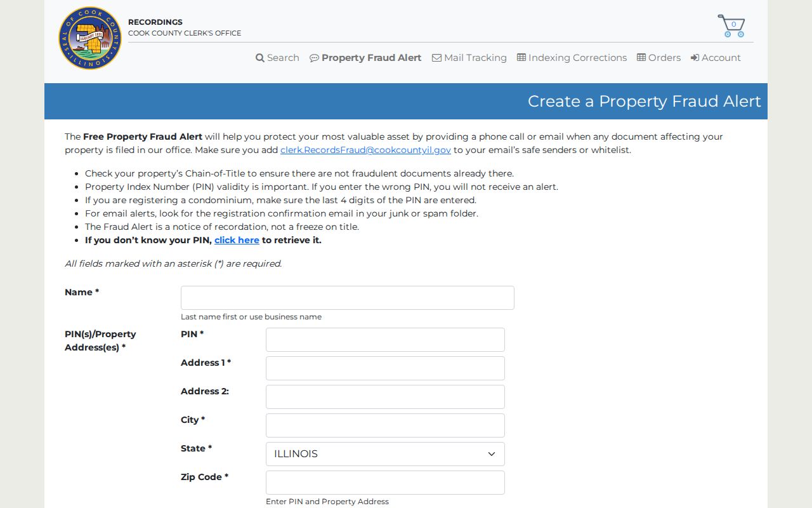Open the Mail Tracking menu item
Image resolution: width=812 pixels, height=508 pixels.
469,58
